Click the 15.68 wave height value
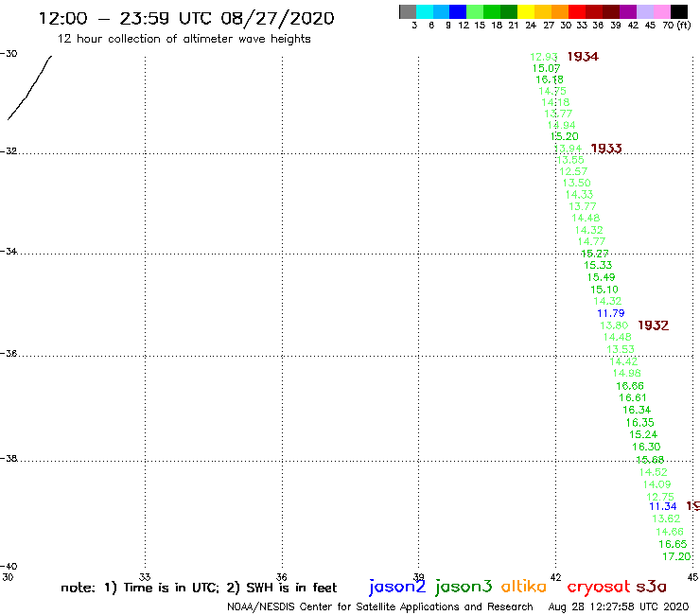Viewport: 700px width, 615px height. coord(650,460)
